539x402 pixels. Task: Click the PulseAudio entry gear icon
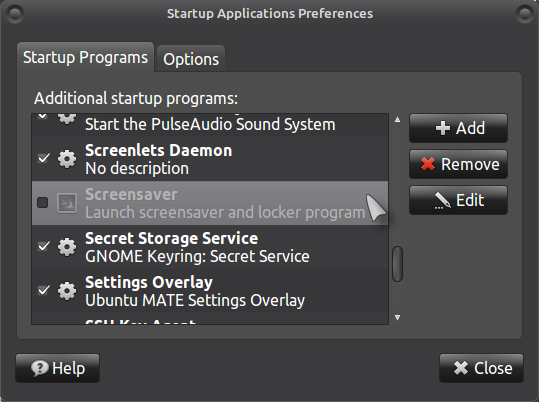coord(67,118)
